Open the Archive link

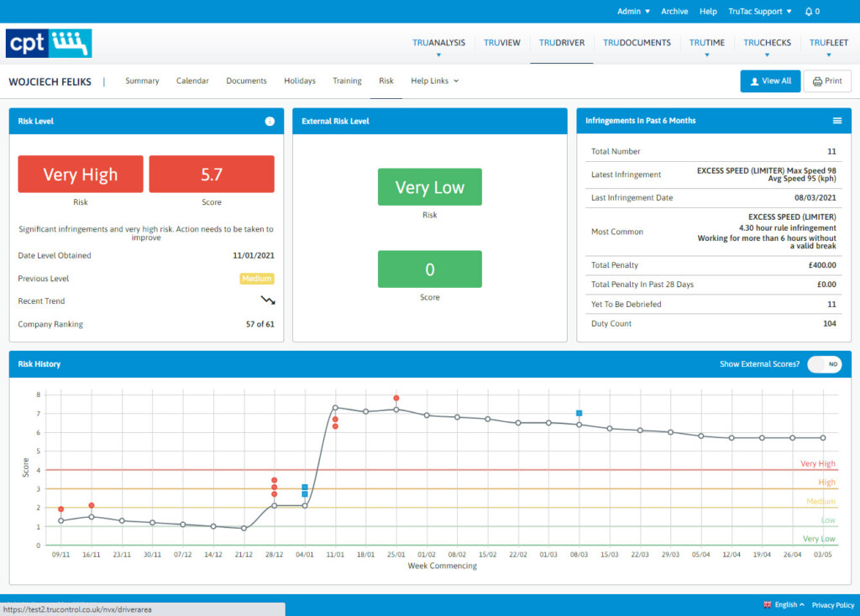(674, 12)
